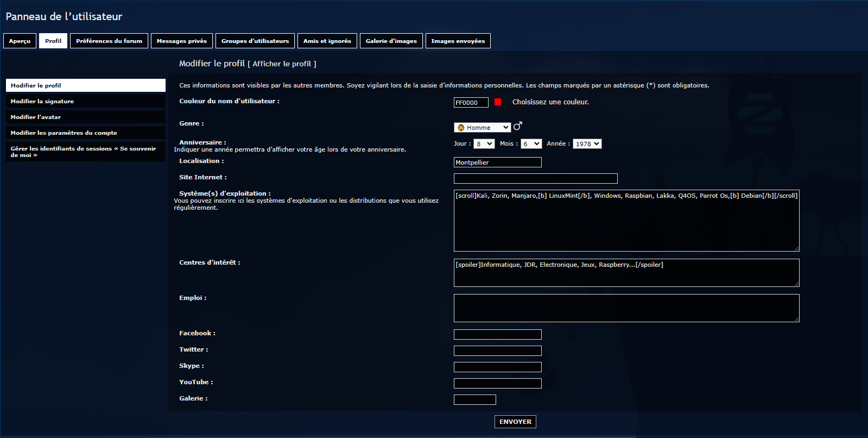Click into the Emploi text area

coord(626,308)
